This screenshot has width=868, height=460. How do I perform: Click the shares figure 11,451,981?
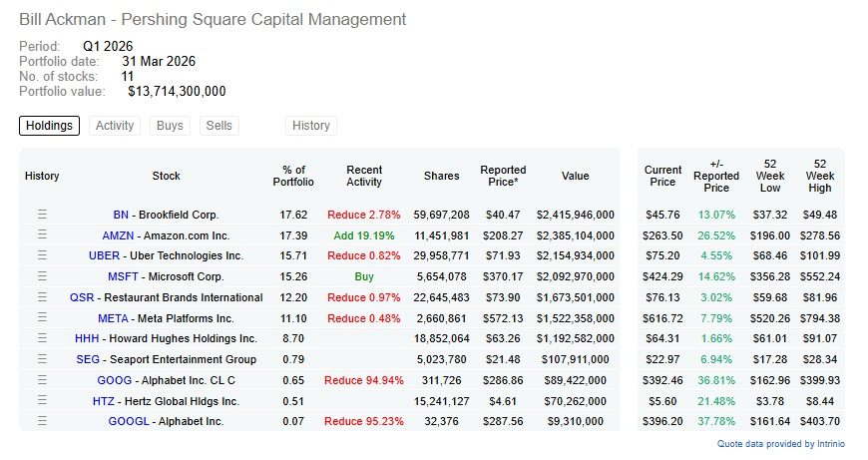tap(442, 235)
